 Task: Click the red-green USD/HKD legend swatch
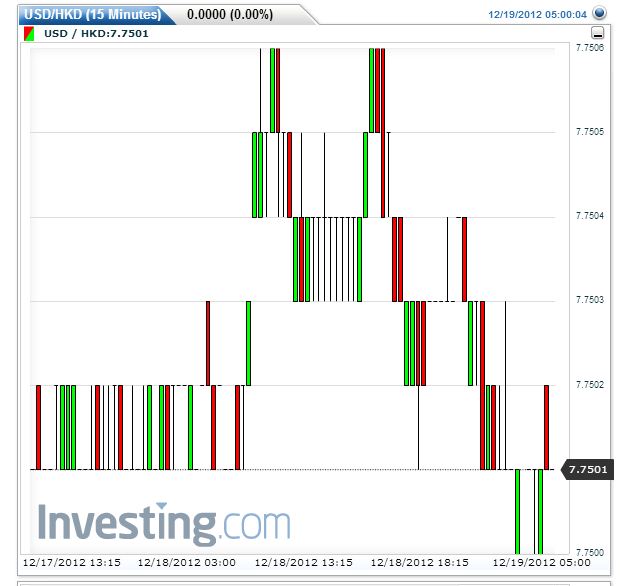click(x=29, y=34)
